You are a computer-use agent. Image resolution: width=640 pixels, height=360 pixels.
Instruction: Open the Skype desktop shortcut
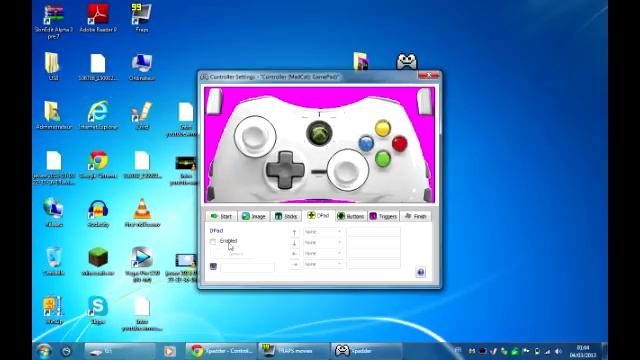click(98, 310)
